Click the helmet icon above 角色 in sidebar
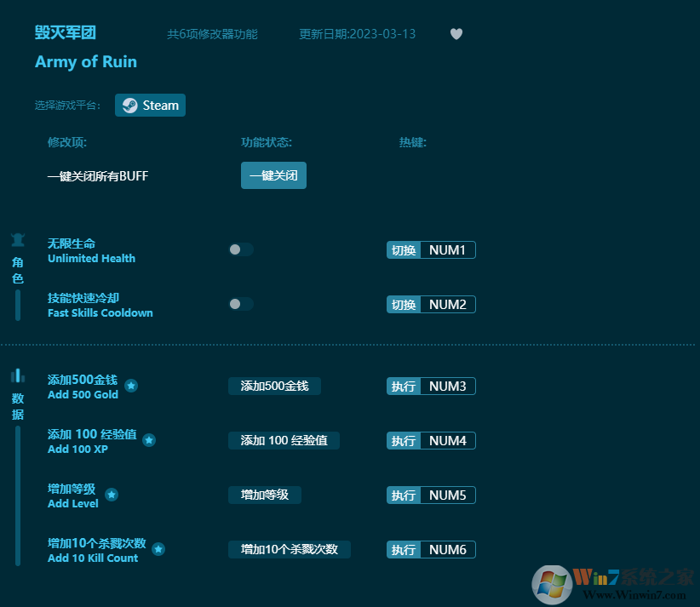The width and height of the screenshot is (700, 607). [x=17, y=239]
